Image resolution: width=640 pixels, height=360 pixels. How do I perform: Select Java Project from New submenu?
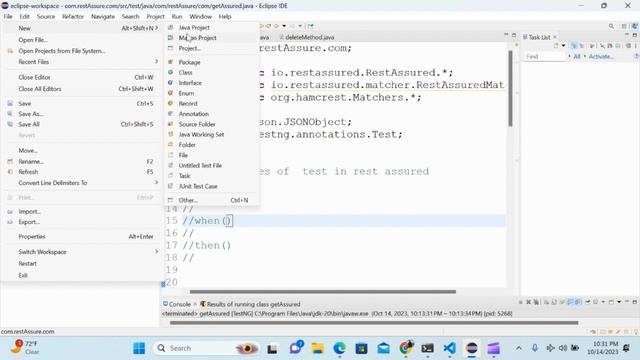coord(194,27)
